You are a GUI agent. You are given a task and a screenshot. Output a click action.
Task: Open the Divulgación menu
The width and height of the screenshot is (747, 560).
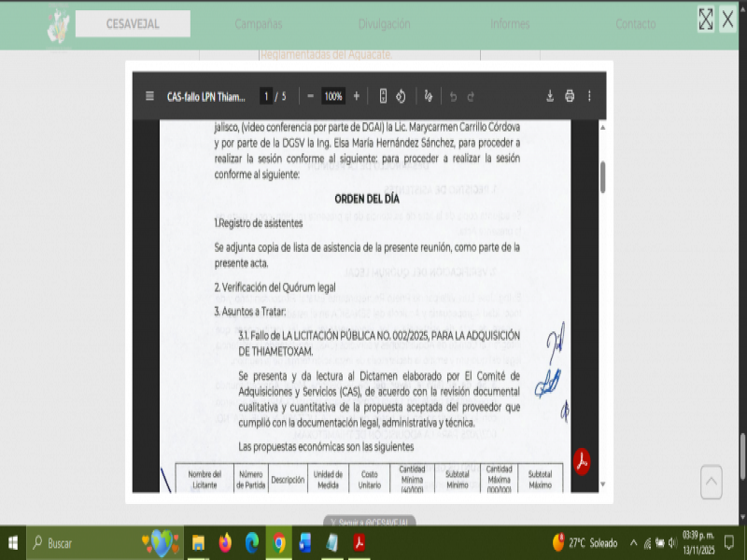coord(384,24)
